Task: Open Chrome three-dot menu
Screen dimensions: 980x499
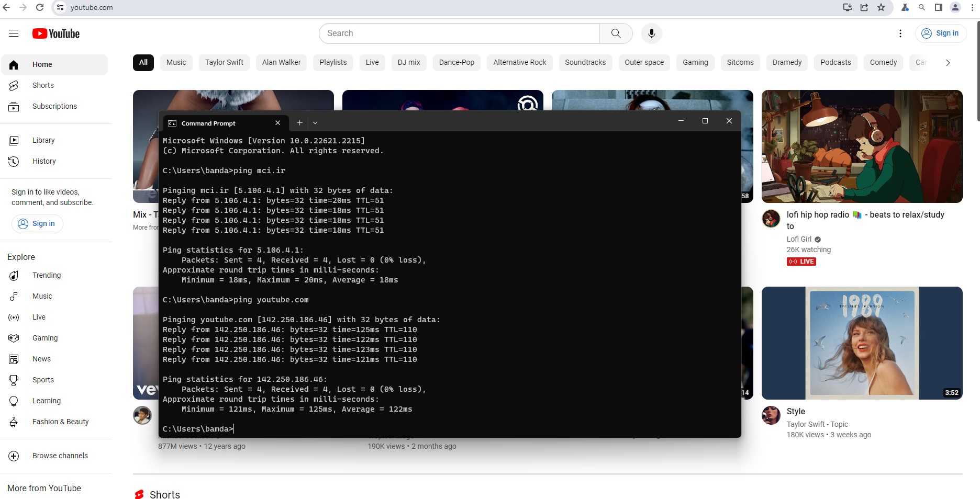Action: pos(972,7)
